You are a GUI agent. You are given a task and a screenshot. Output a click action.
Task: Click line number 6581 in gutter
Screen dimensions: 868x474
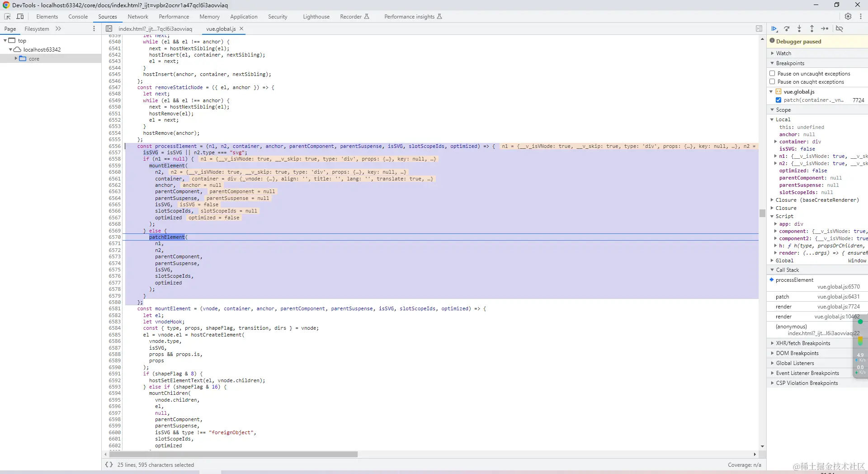click(114, 308)
